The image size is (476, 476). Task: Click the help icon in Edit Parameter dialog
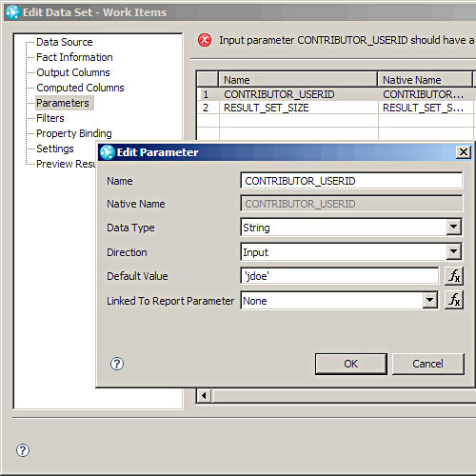[x=117, y=364]
